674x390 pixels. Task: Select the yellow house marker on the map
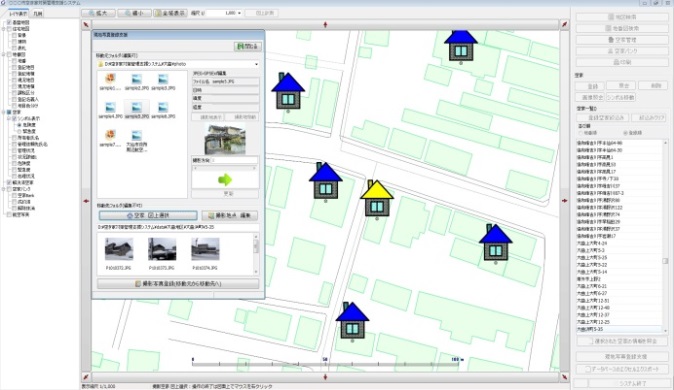click(x=377, y=199)
